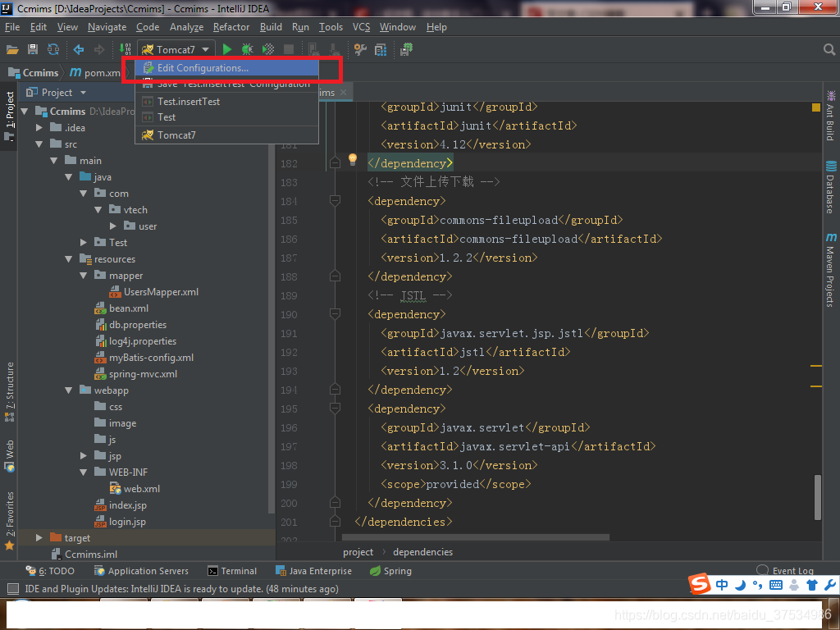Run Tomcat7 with green play icon
Viewport: 840px width, 630px height.
pyautogui.click(x=227, y=49)
